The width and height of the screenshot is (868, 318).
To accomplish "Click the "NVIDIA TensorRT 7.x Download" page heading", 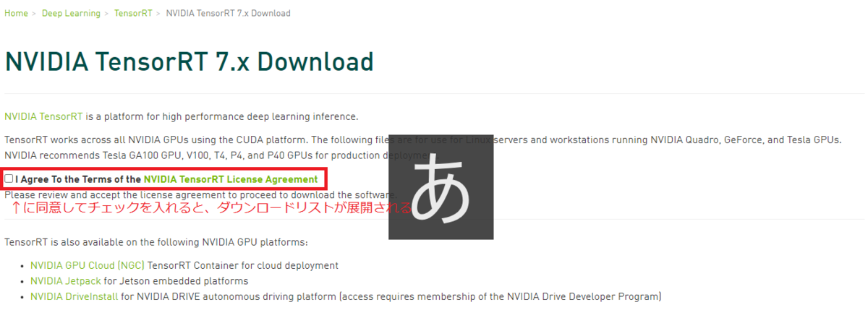I will click(x=189, y=61).
